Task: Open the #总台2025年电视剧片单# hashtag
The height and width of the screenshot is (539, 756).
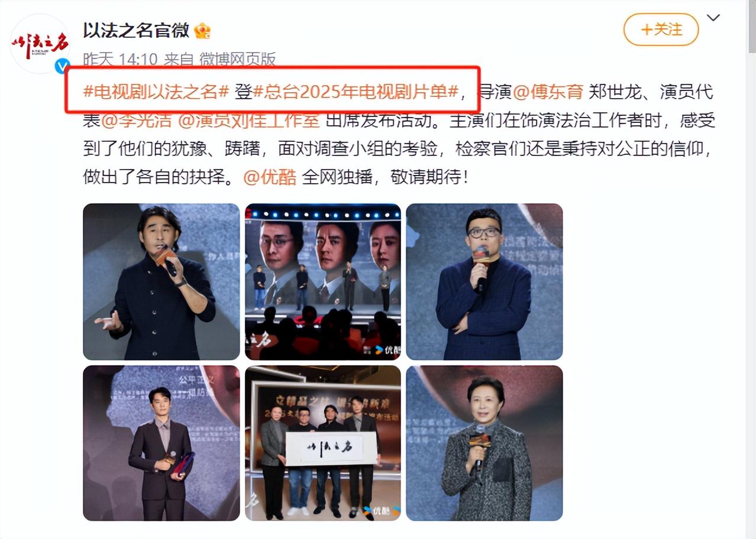Action: click(357, 92)
